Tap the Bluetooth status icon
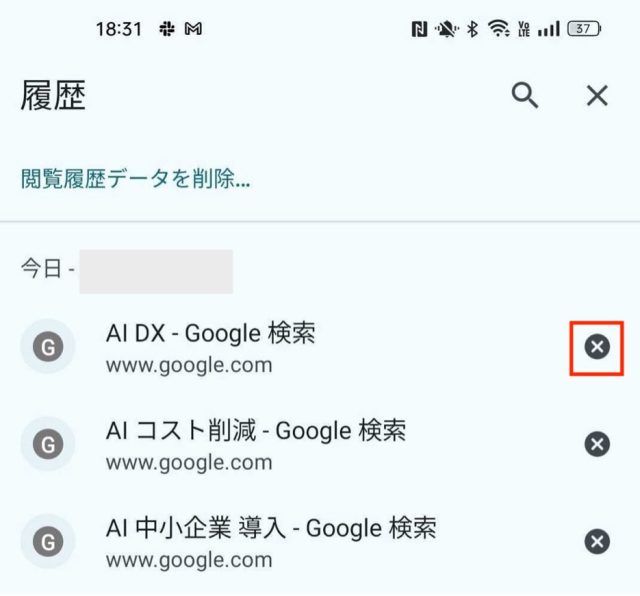Image resolution: width=640 pixels, height=596 pixels. click(473, 29)
